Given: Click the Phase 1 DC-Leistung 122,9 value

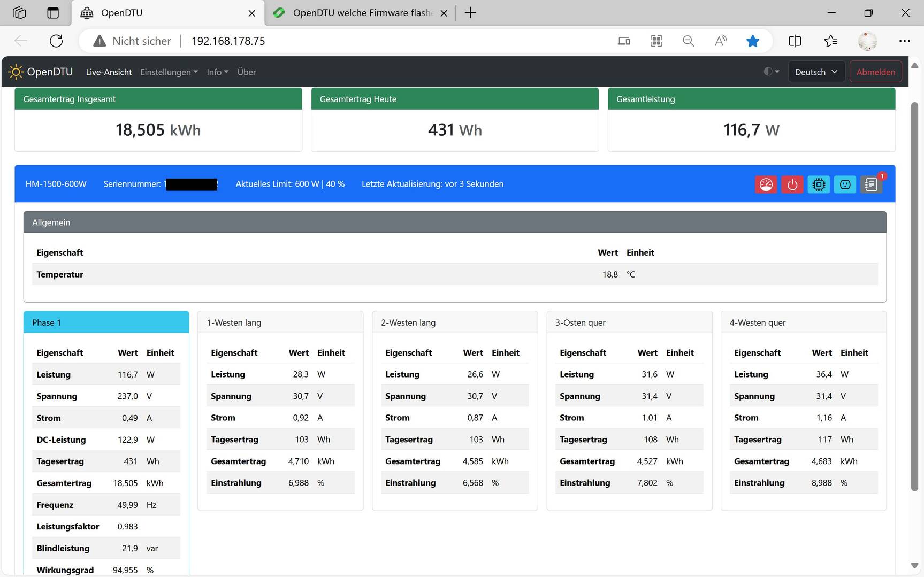Looking at the screenshot, I should click(x=127, y=440).
